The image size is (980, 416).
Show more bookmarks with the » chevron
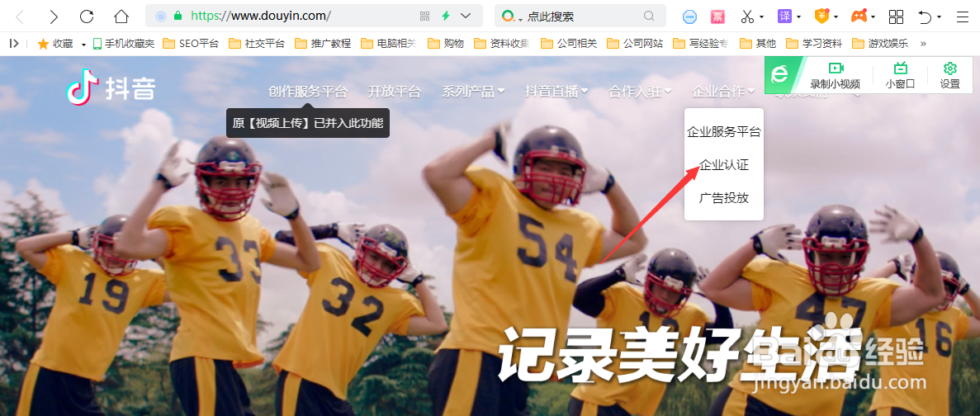click(x=923, y=43)
